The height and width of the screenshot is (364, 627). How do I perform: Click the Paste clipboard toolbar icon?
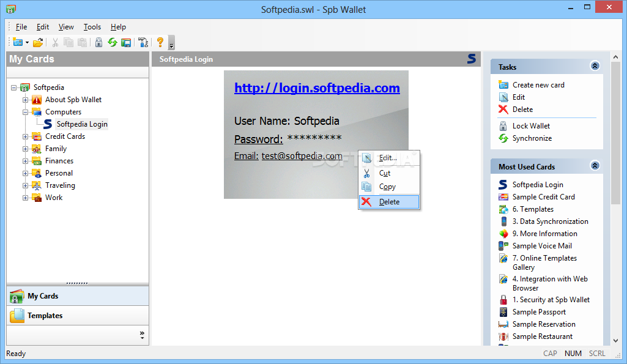point(82,42)
